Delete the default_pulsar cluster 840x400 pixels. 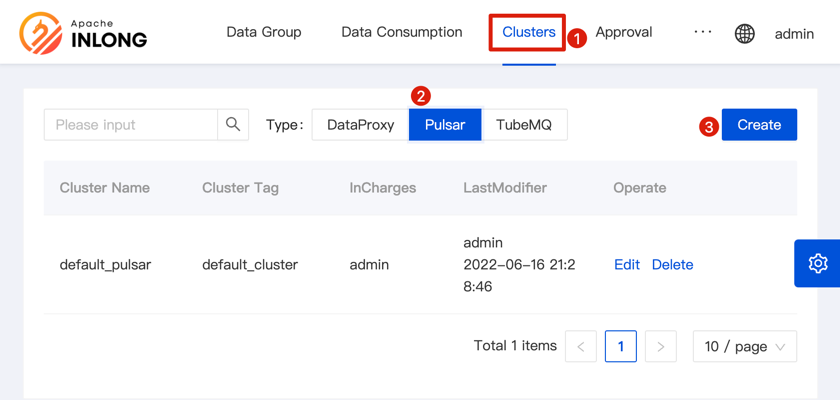coord(672,265)
